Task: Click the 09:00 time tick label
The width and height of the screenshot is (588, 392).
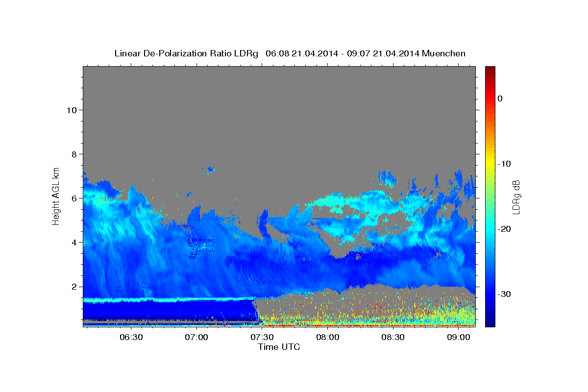Action: point(459,337)
